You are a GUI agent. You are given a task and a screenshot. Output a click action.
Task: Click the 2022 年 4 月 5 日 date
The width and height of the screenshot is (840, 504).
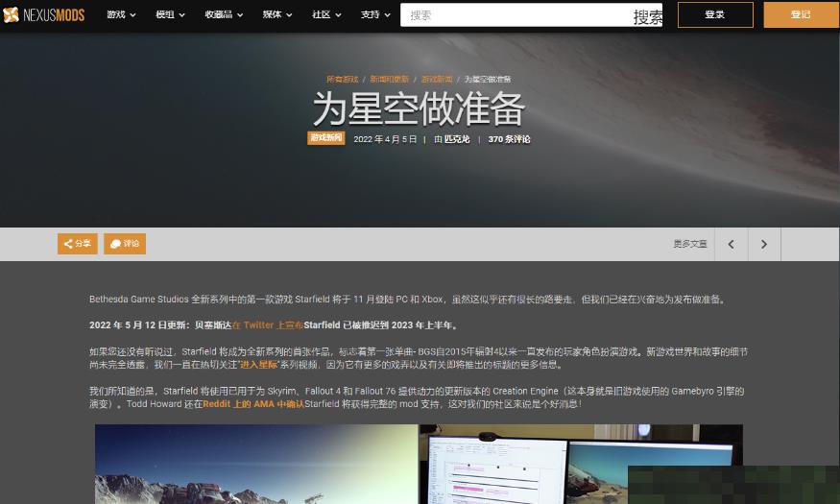point(385,139)
